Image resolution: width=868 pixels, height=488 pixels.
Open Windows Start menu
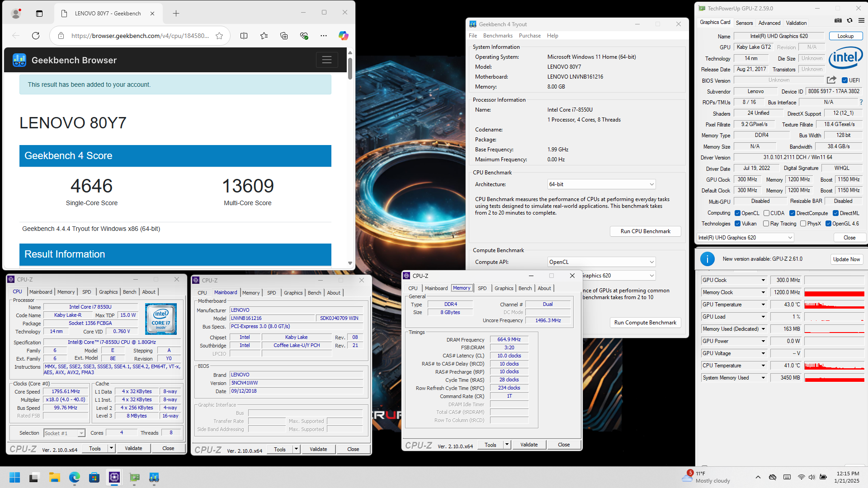14,478
